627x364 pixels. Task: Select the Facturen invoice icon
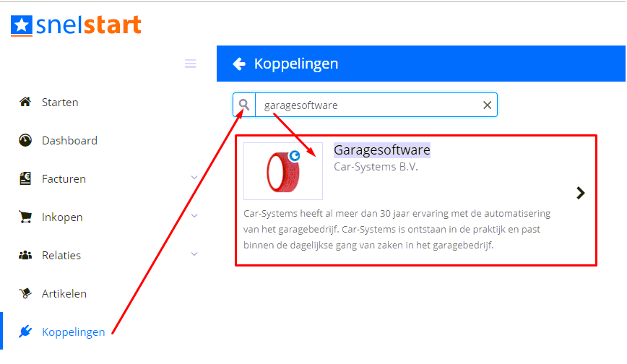click(25, 178)
